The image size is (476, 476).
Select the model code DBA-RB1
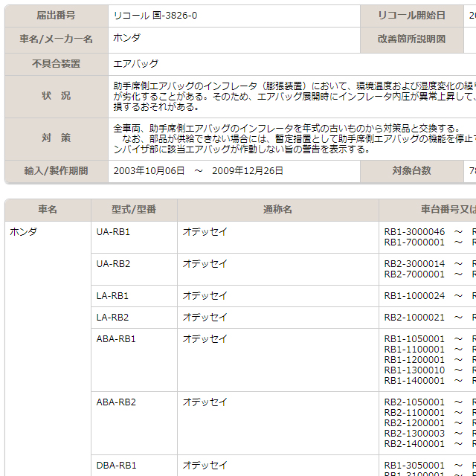[116, 466]
